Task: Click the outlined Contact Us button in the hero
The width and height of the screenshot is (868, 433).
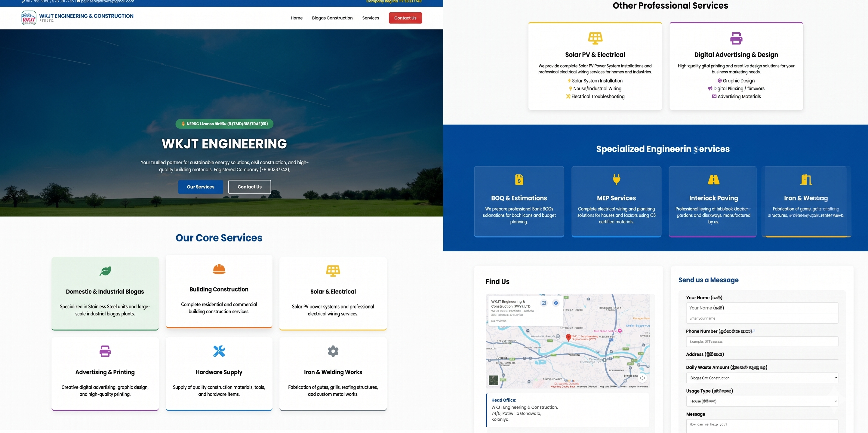Action: tap(249, 187)
